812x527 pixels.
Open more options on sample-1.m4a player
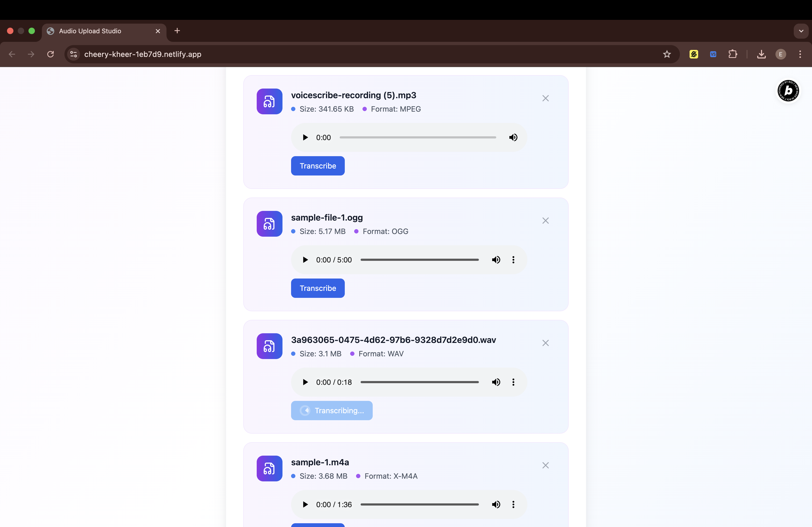(x=513, y=504)
